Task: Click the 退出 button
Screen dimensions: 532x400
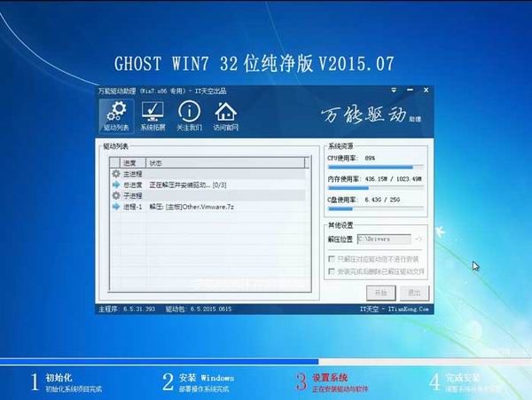Action: click(x=414, y=293)
